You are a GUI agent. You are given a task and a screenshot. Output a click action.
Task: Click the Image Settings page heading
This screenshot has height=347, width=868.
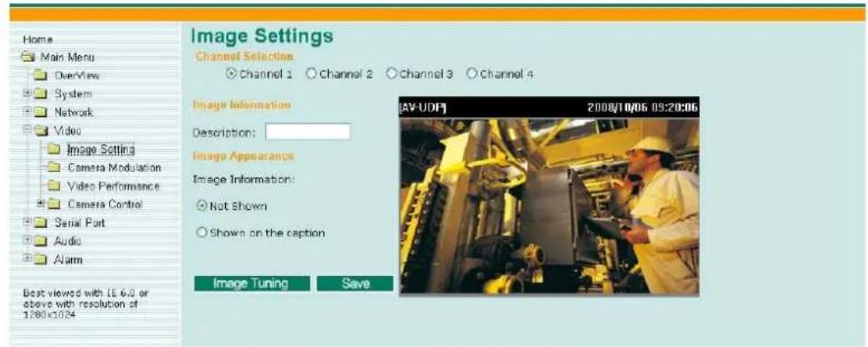(262, 37)
